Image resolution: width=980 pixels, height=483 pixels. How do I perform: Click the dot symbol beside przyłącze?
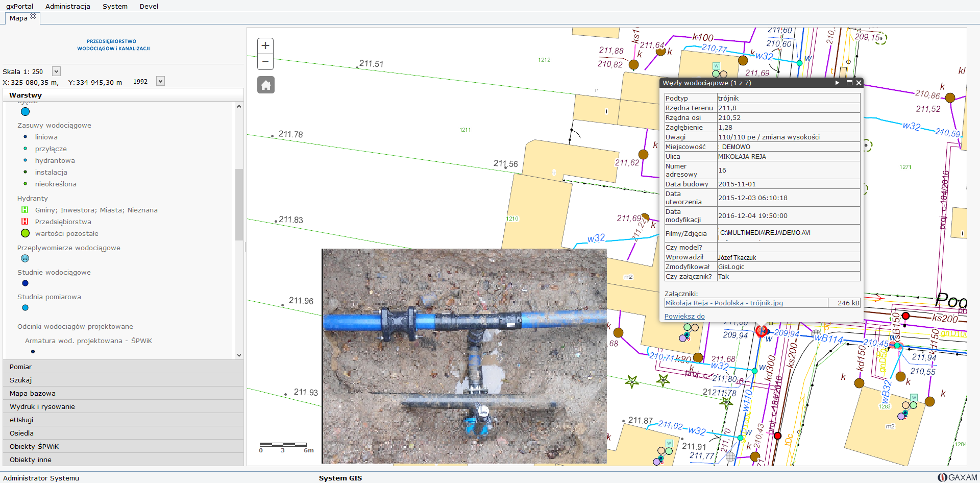[25, 149]
